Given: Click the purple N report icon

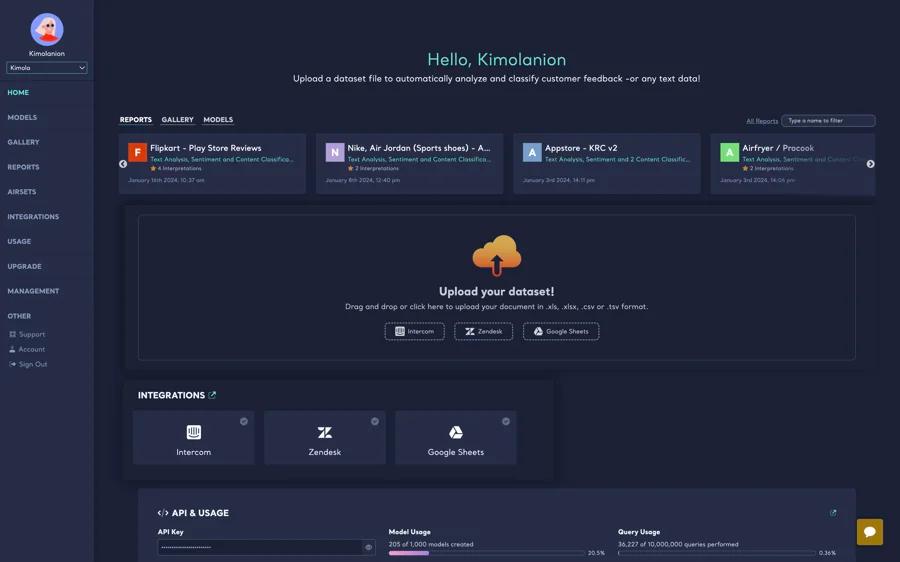Looking at the screenshot, I should click(x=335, y=153).
